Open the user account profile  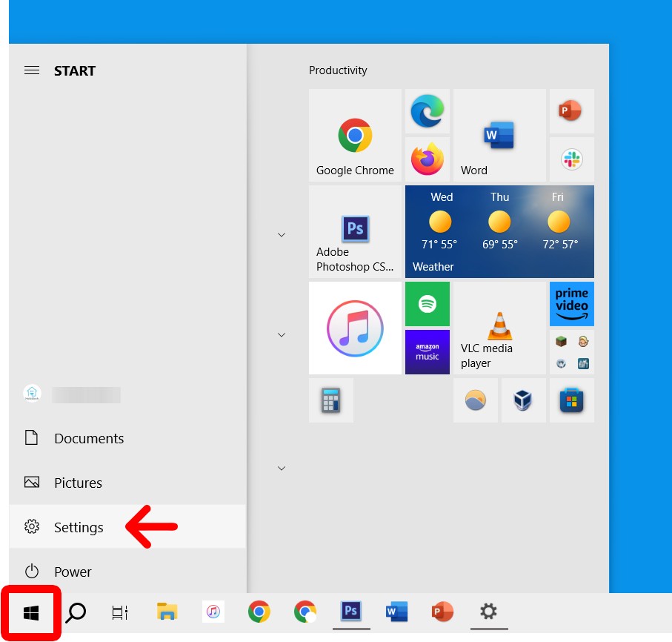pos(127,393)
